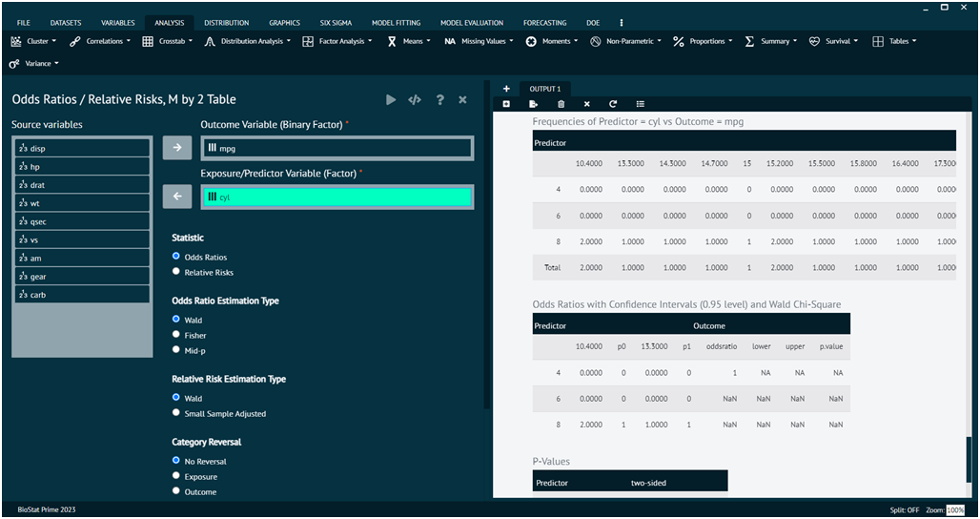
Task: Select Mid-p odds ratio estimation type
Action: click(x=176, y=349)
